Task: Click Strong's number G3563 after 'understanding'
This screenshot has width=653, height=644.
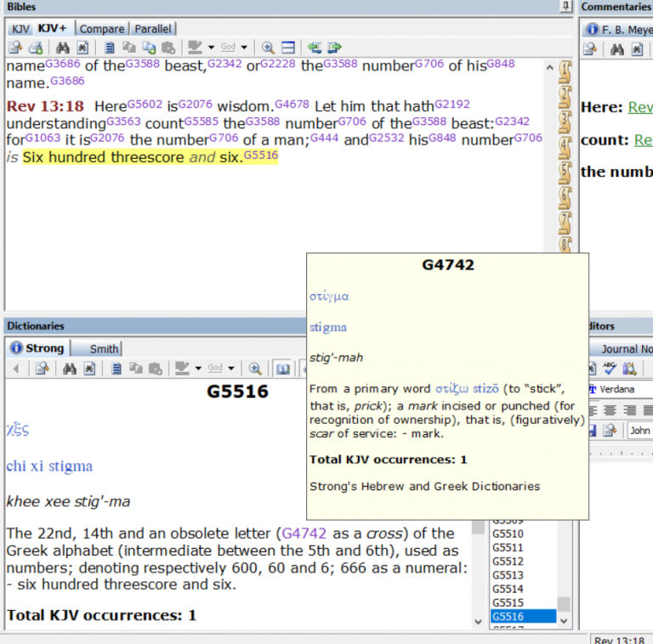Action: (123, 121)
